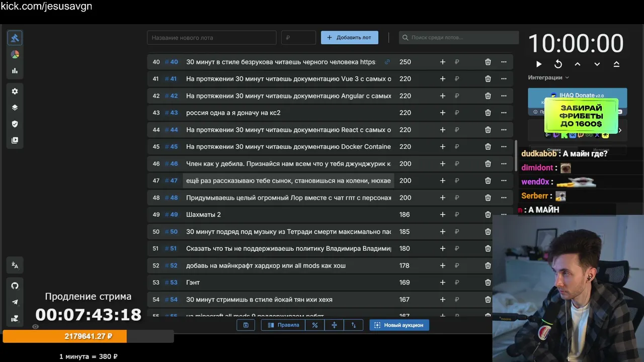Image resolution: width=644 pixels, height=362 pixels.
Task: Open more options menu for lot #43
Action: pos(504,113)
